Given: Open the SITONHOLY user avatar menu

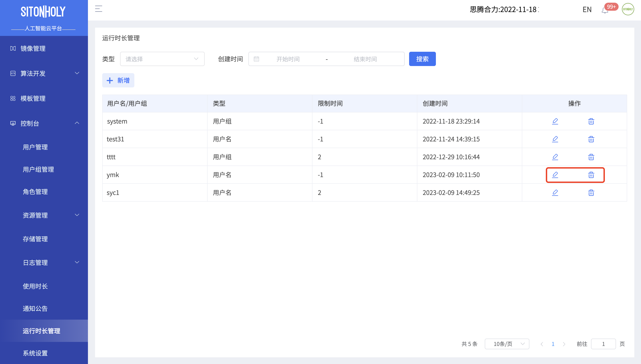Looking at the screenshot, I should pyautogui.click(x=628, y=9).
